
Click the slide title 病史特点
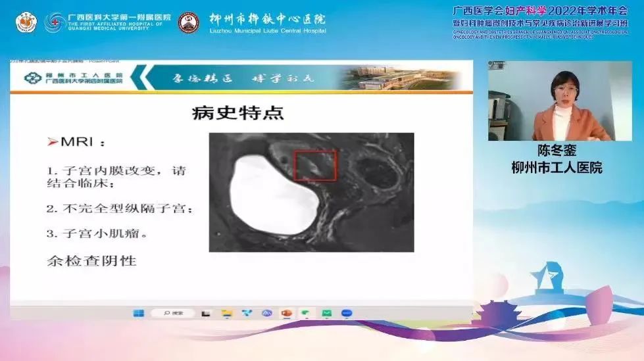pyautogui.click(x=238, y=113)
